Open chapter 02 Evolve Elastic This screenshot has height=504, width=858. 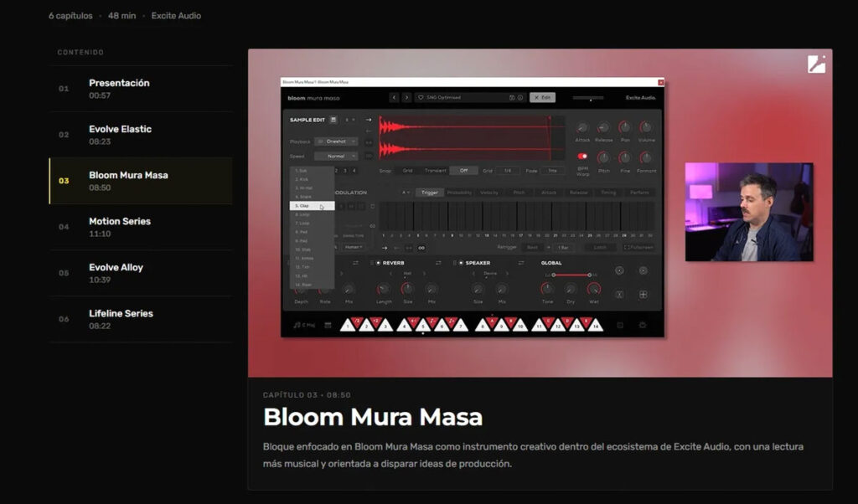(x=141, y=135)
